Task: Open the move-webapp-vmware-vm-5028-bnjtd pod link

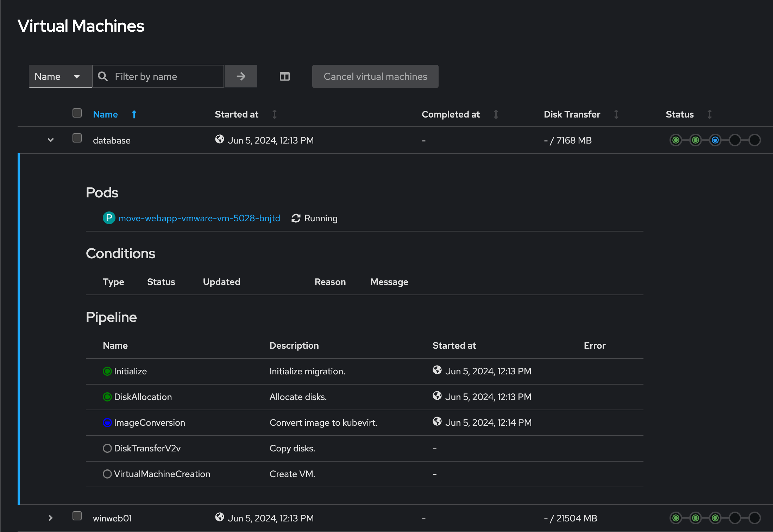Action: coord(199,218)
